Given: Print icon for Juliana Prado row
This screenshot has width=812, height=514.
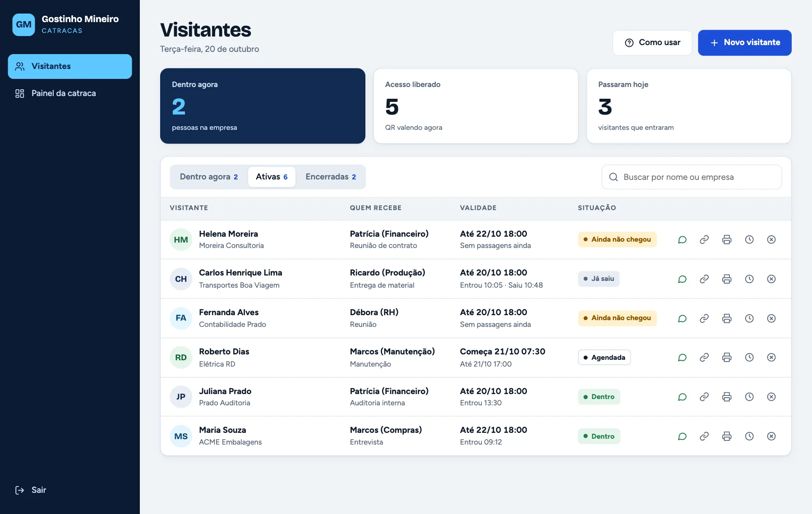Looking at the screenshot, I should point(727,397).
